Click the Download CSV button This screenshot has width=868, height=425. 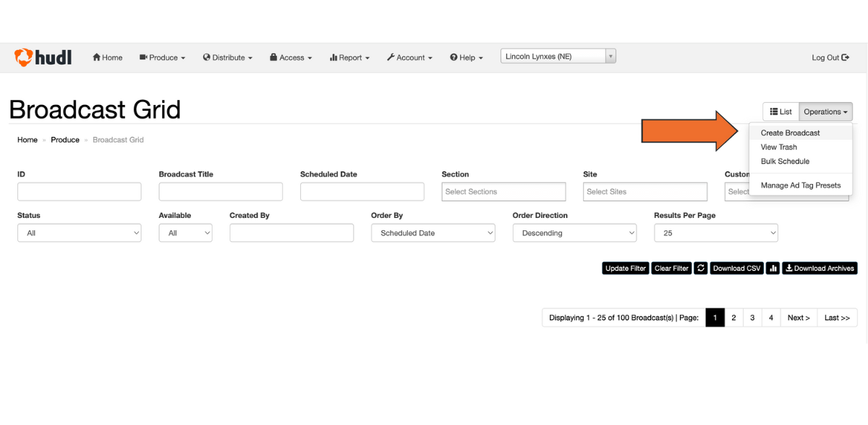[x=736, y=268]
